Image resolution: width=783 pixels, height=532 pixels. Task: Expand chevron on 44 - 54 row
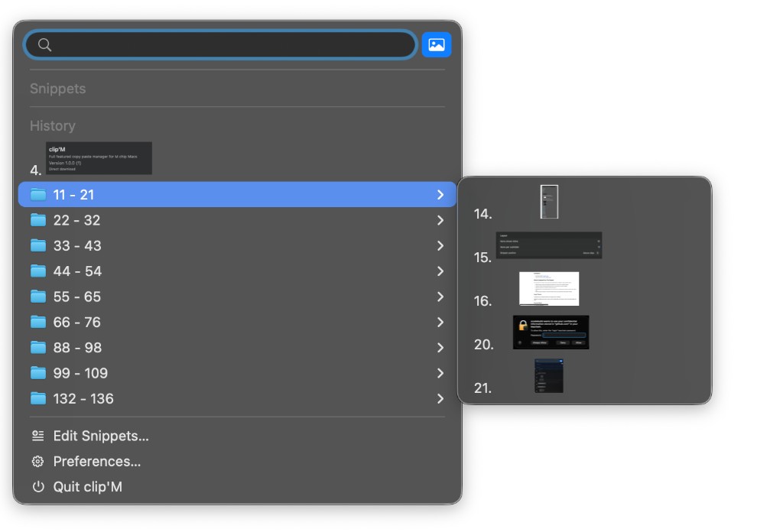[440, 271]
